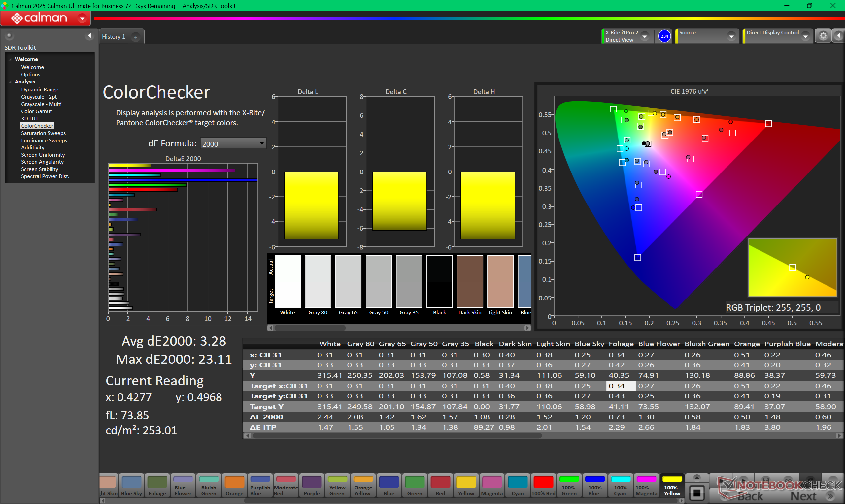Click the Next double-arrow icon

(830, 496)
